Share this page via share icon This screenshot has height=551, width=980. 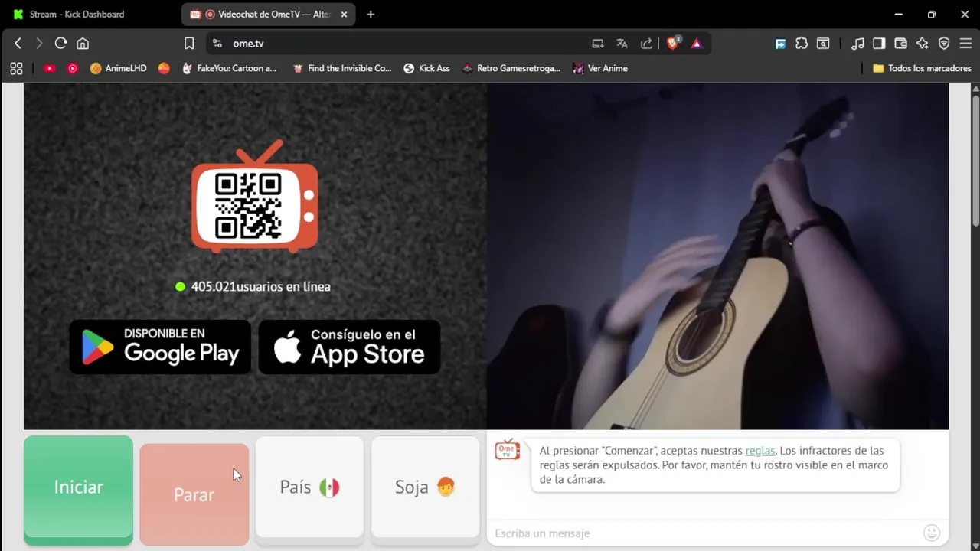pyautogui.click(x=646, y=44)
